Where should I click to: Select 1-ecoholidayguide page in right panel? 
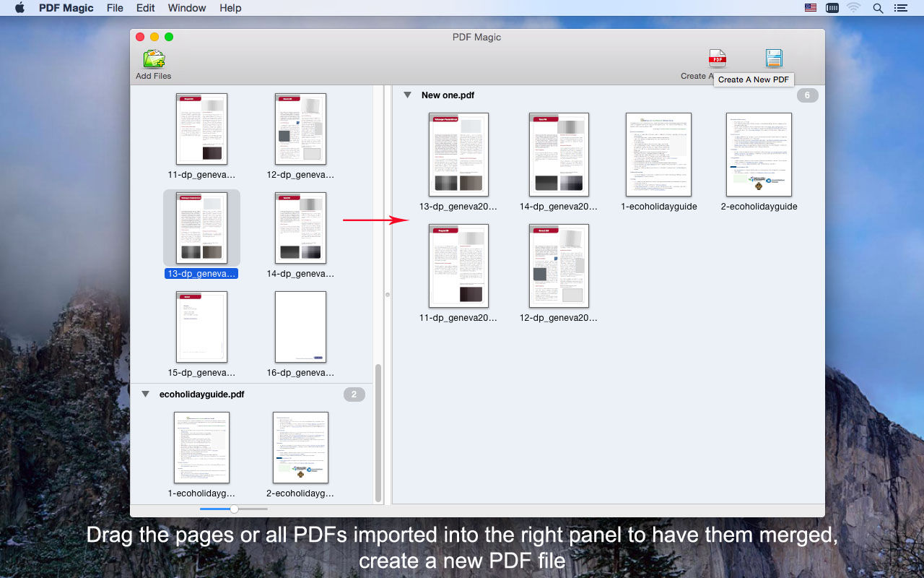tap(658, 155)
